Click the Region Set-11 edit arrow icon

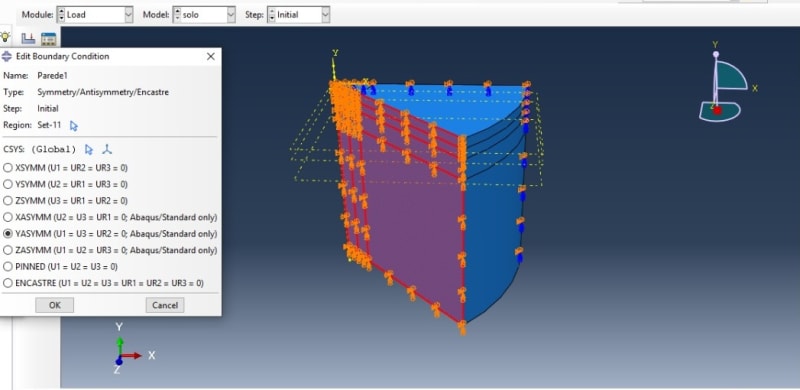[x=74, y=125]
